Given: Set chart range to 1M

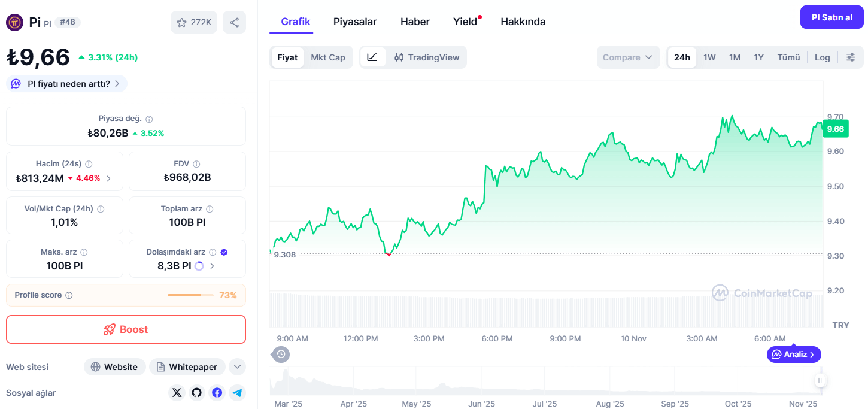Looking at the screenshot, I should click(x=735, y=57).
